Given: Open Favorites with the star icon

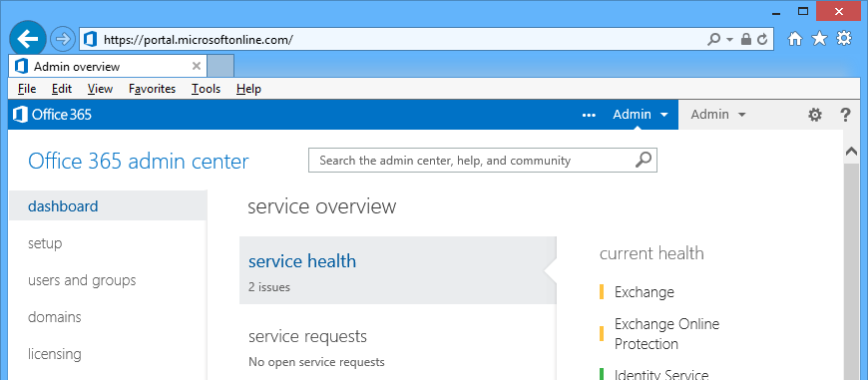Looking at the screenshot, I should pyautogui.click(x=819, y=39).
